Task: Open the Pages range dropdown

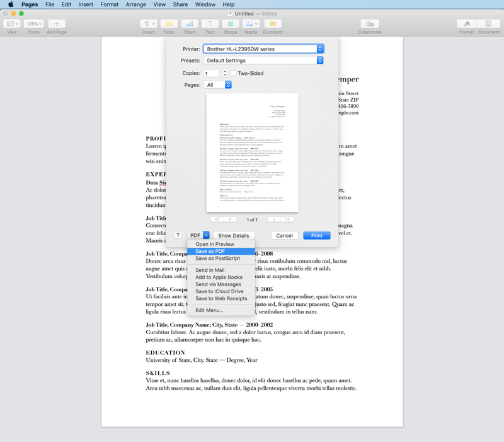Action: (x=217, y=85)
